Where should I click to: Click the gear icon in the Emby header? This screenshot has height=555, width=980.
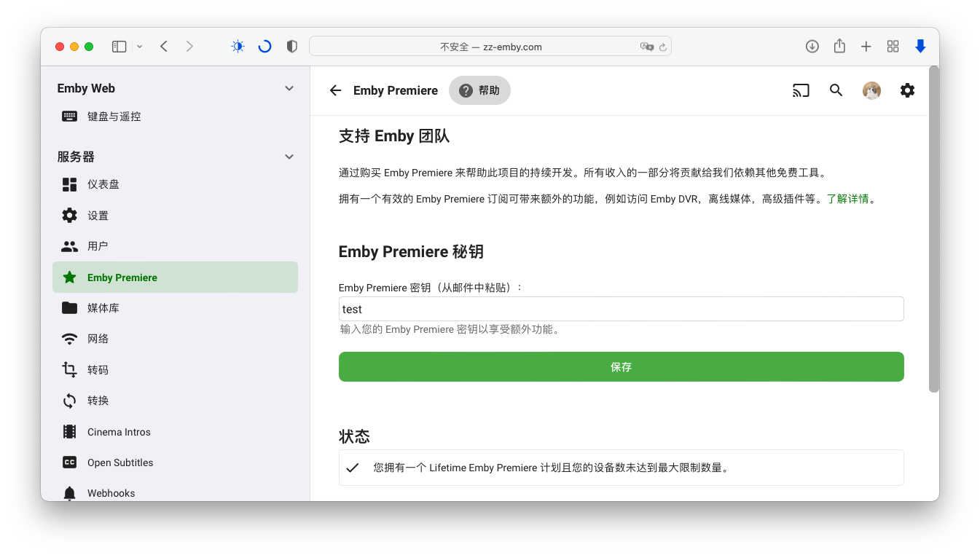point(907,90)
